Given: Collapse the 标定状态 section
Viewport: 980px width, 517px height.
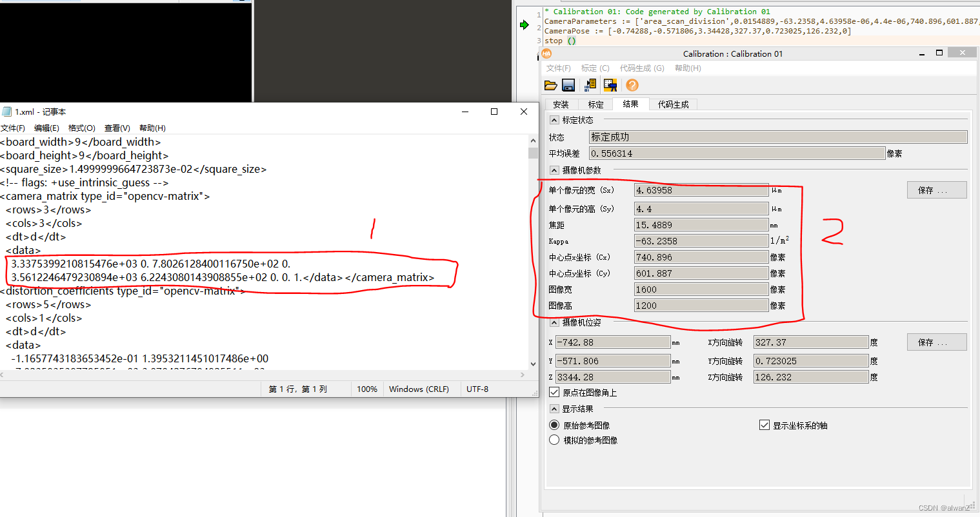Looking at the screenshot, I should 554,119.
